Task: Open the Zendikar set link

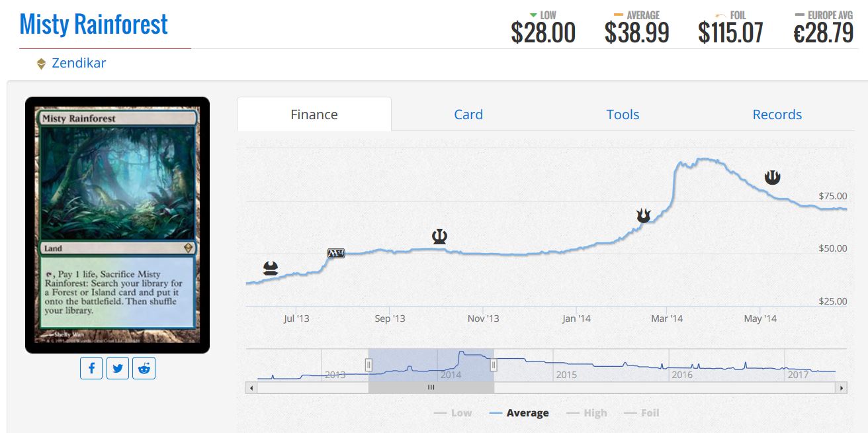Action: pos(79,64)
